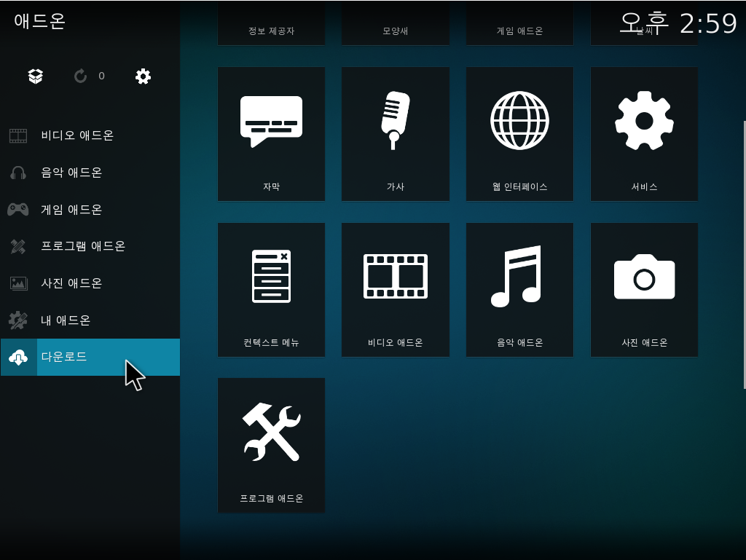This screenshot has width=746, height=560.
Task: Select the 컨텍스트 메뉴 tile
Action: 271,290
